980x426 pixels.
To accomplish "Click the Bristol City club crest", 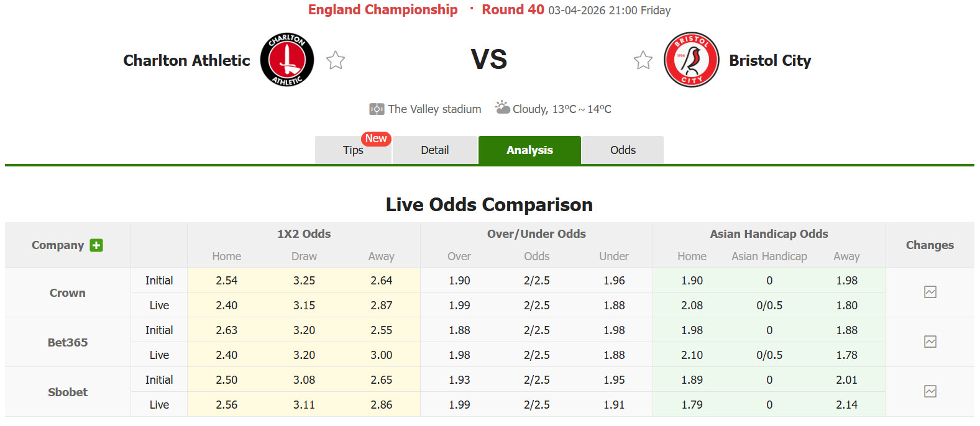I will [x=691, y=60].
